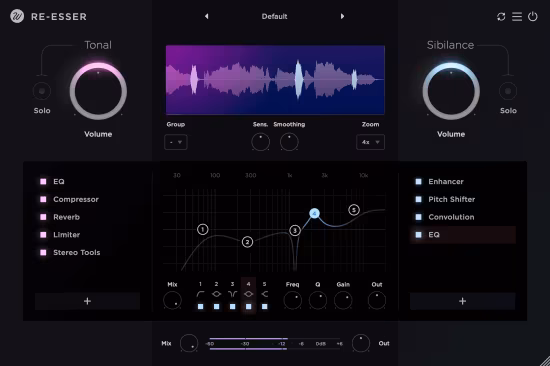Screen dimensions: 550x366
Task: Select the Limiter module
Action: (67, 235)
